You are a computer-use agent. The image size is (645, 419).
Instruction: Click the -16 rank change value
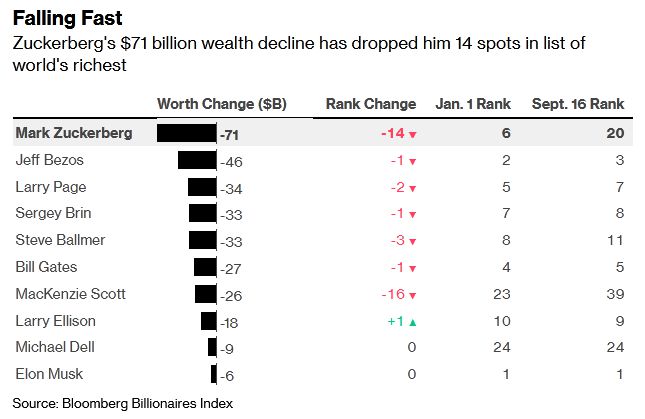pos(390,294)
